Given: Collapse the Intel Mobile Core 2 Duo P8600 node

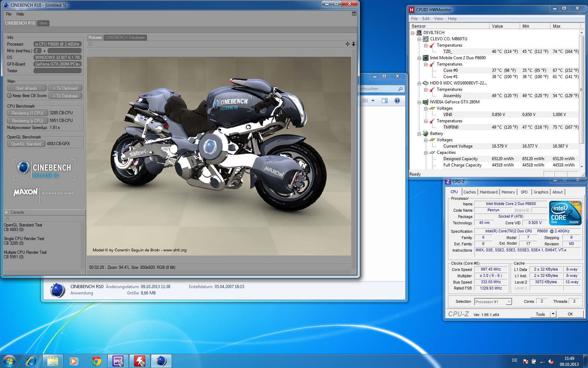Looking at the screenshot, I should pos(419,58).
